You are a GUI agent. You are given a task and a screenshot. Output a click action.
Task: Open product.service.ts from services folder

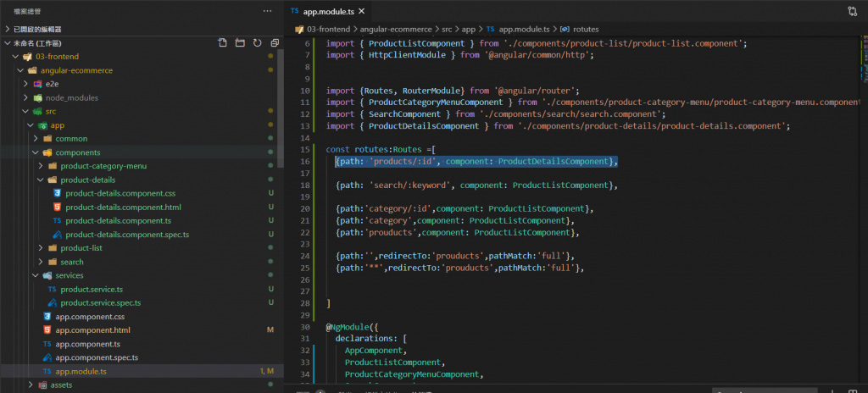(92, 289)
